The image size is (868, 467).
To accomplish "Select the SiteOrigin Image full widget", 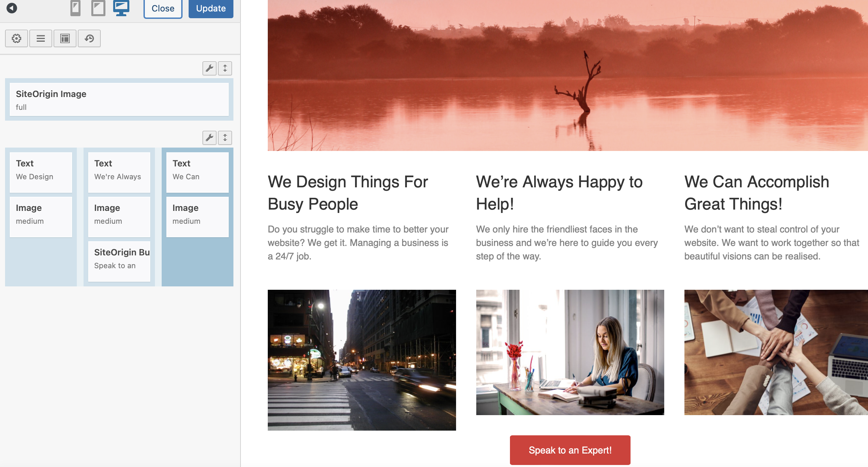I will (x=119, y=100).
